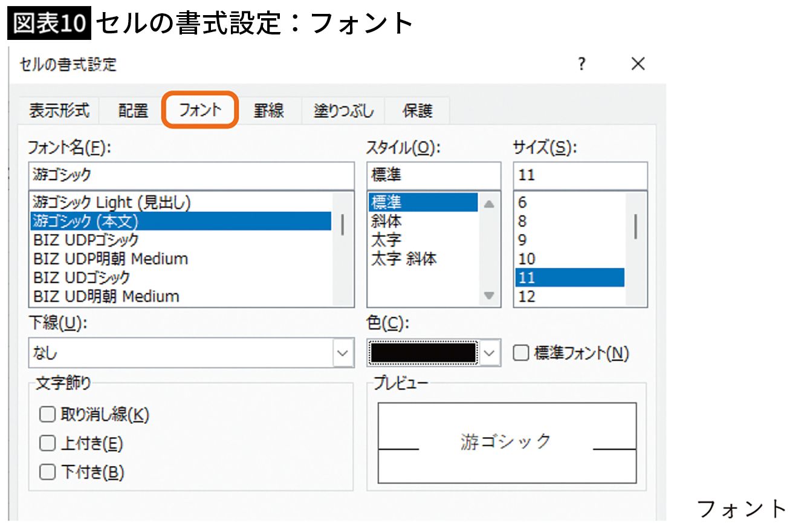Open the 色 dropdown arrow
The width and height of the screenshot is (810, 532).
491,353
